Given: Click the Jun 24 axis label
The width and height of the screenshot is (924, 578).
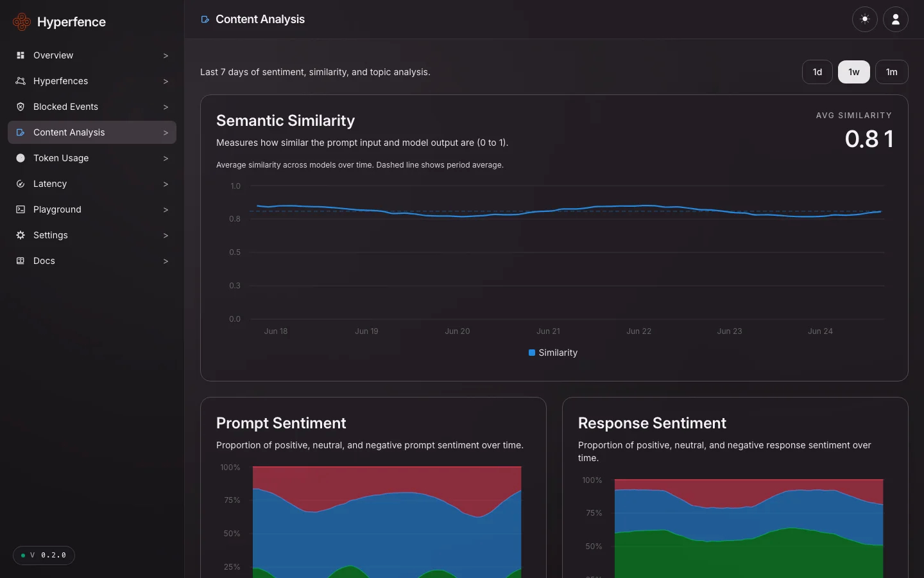Looking at the screenshot, I should (x=820, y=331).
